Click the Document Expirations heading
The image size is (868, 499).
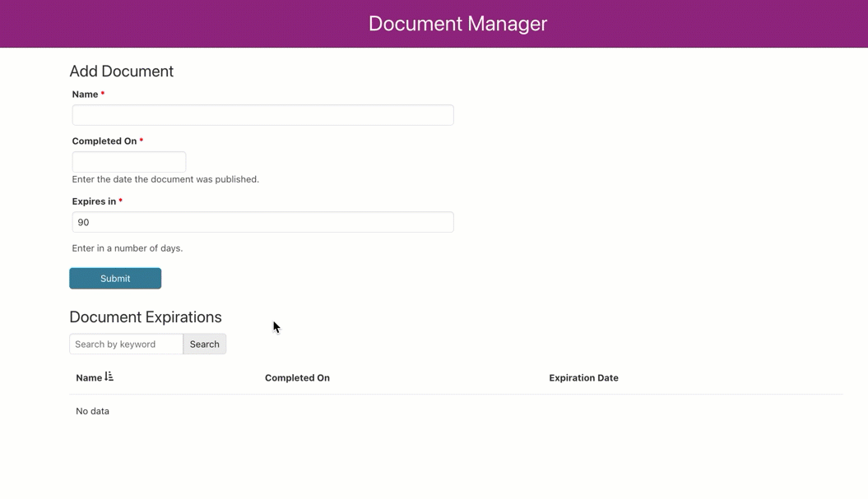click(146, 317)
